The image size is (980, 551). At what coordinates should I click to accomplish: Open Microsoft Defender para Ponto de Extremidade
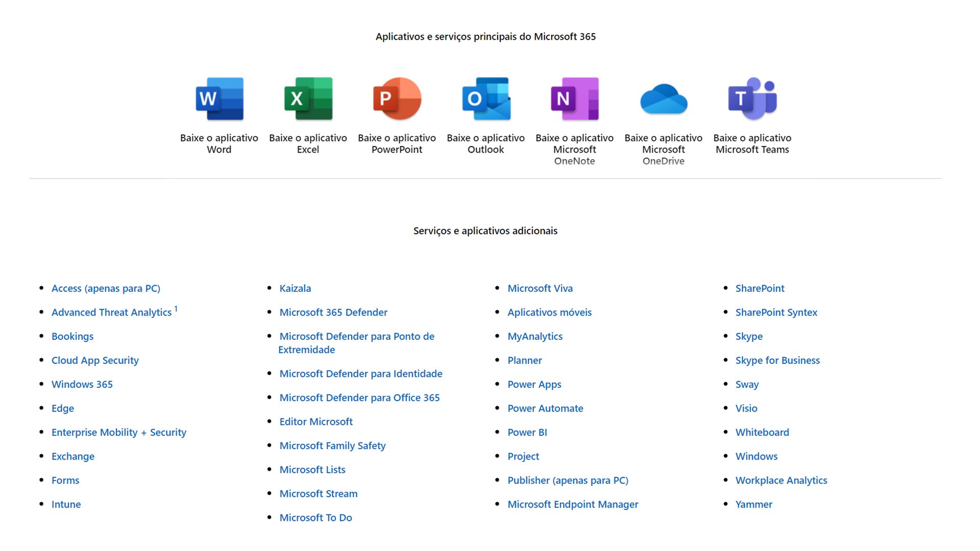pyautogui.click(x=356, y=343)
